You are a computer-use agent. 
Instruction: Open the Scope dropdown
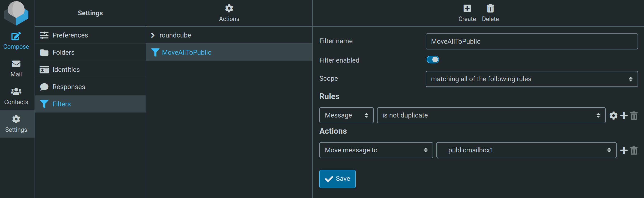click(531, 79)
